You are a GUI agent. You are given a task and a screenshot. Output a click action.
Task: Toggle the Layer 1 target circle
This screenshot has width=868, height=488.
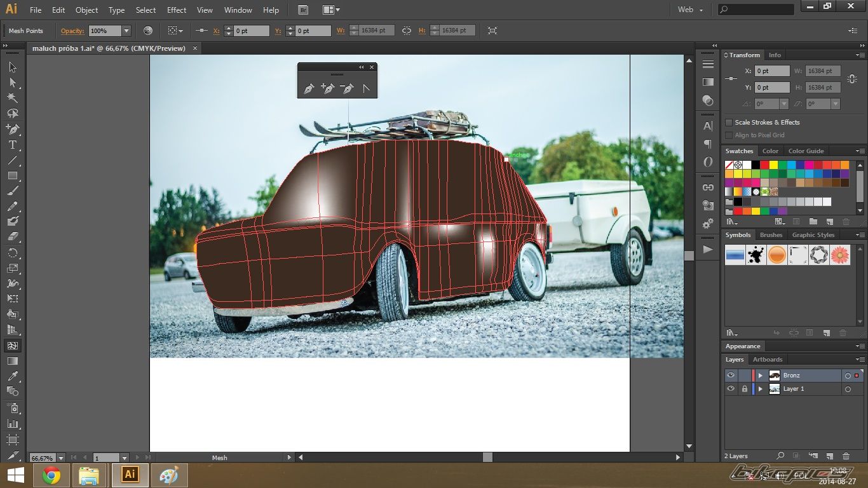[848, 389]
